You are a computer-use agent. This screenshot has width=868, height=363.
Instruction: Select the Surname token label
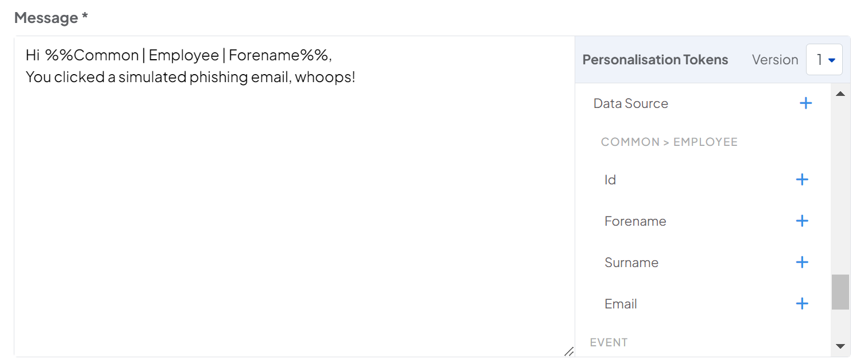click(x=631, y=263)
